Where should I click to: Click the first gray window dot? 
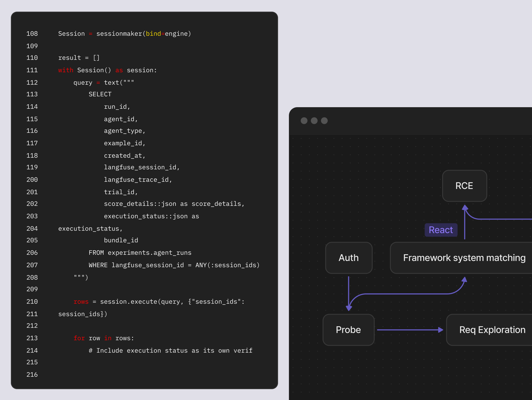(x=304, y=121)
